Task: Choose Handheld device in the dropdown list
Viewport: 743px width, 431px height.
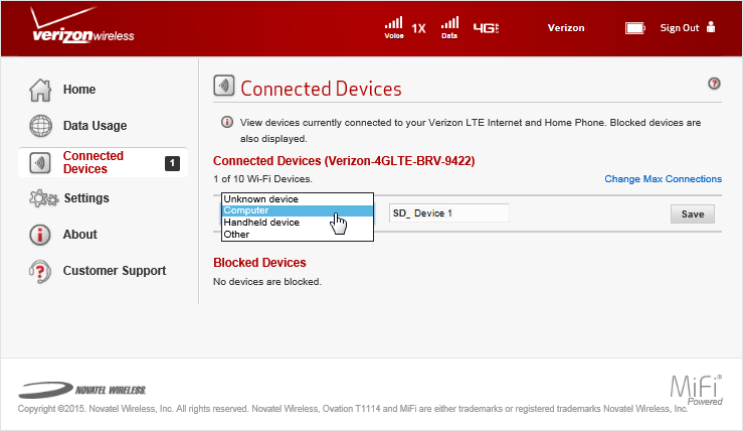Action: coord(297,222)
